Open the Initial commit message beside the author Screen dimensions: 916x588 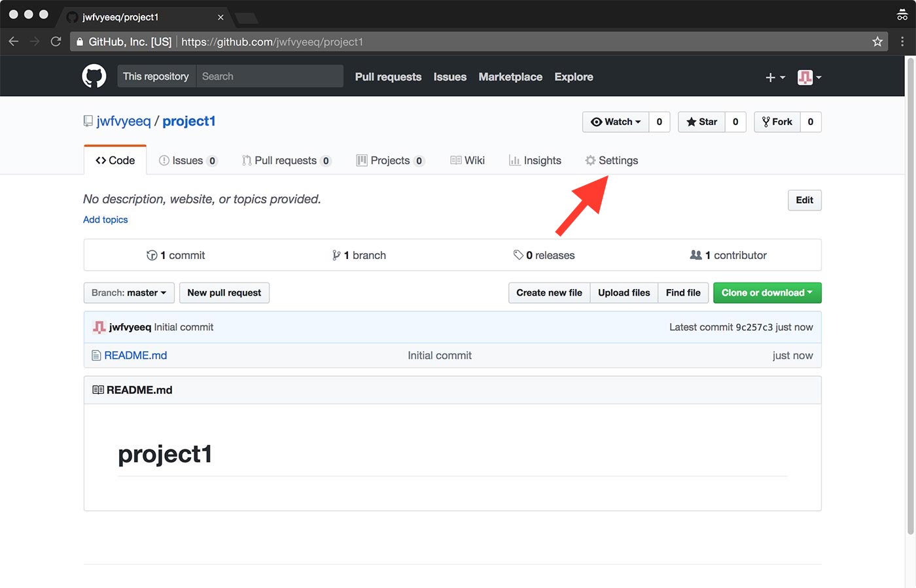click(184, 327)
